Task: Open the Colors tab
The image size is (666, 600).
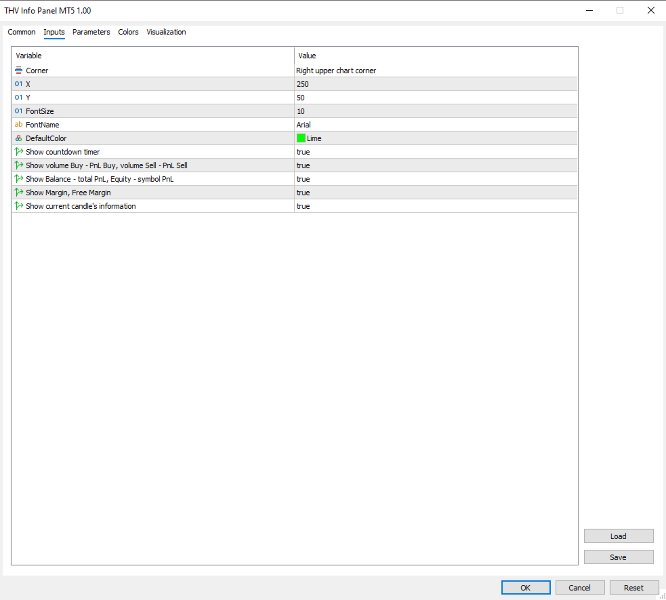Action: (x=128, y=32)
